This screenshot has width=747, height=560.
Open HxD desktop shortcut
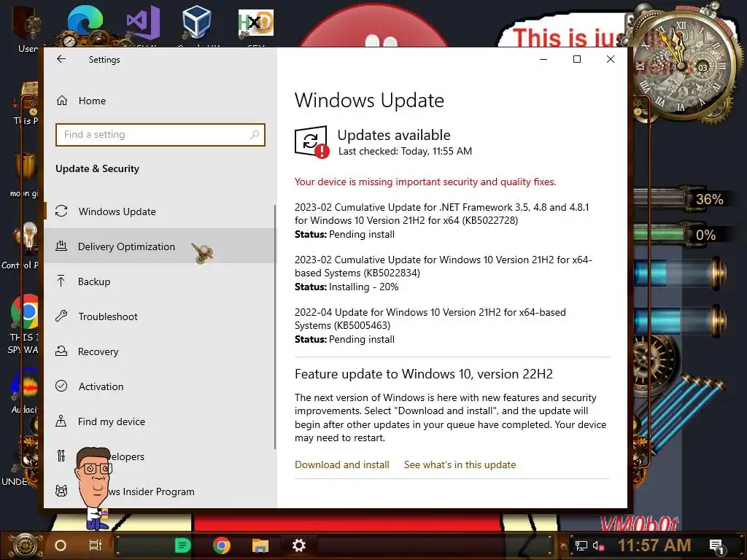(256, 23)
